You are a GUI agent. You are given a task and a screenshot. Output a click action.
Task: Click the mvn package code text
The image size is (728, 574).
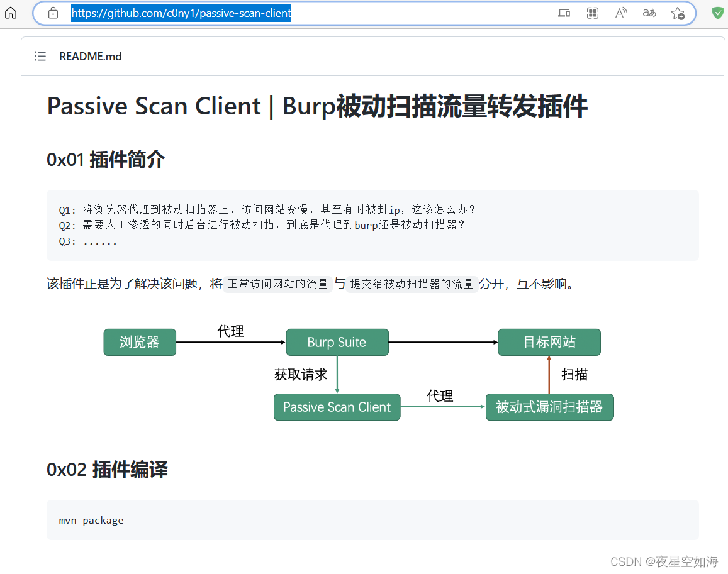(x=91, y=520)
